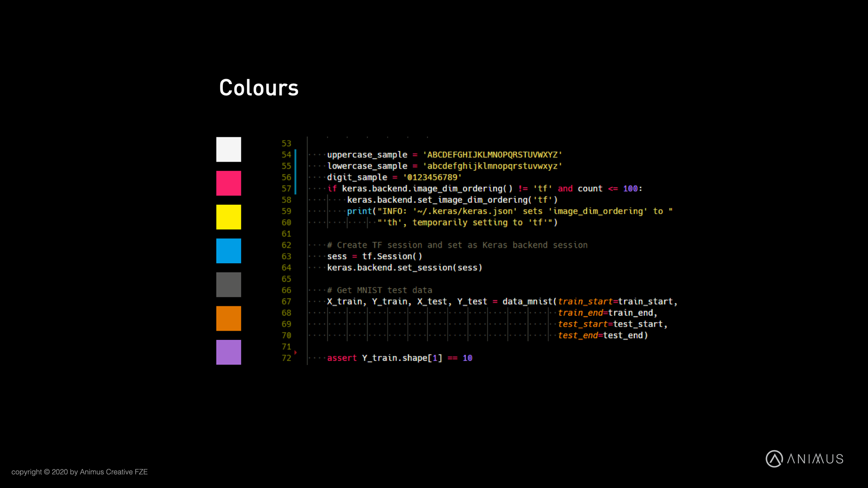Click the grey colour swatch
868x488 pixels.
coord(228,285)
